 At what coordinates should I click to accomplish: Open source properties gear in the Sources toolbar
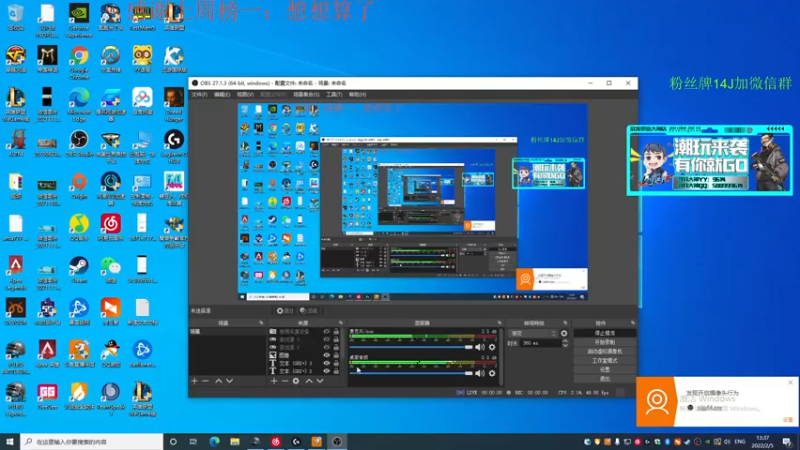(296, 381)
